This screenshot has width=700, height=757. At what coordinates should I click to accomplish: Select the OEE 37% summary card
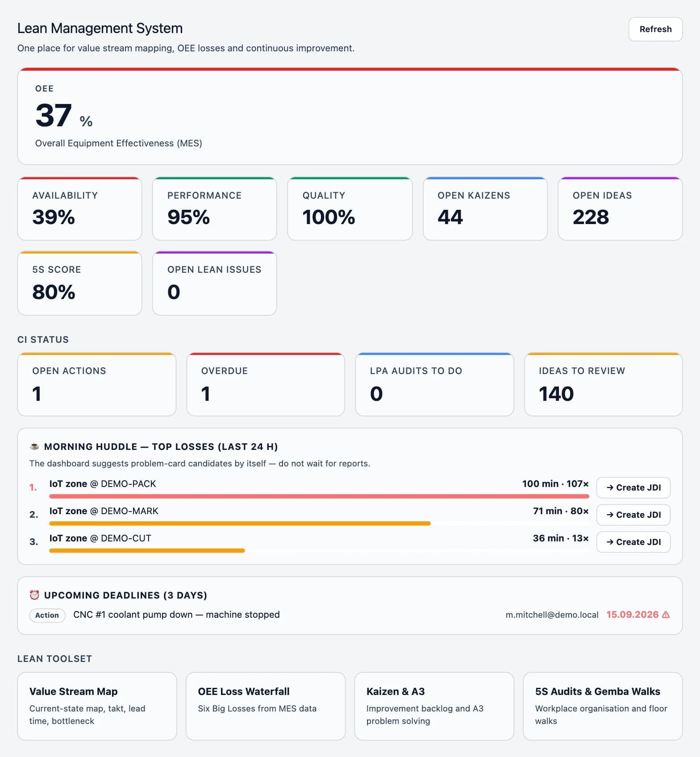pos(350,116)
